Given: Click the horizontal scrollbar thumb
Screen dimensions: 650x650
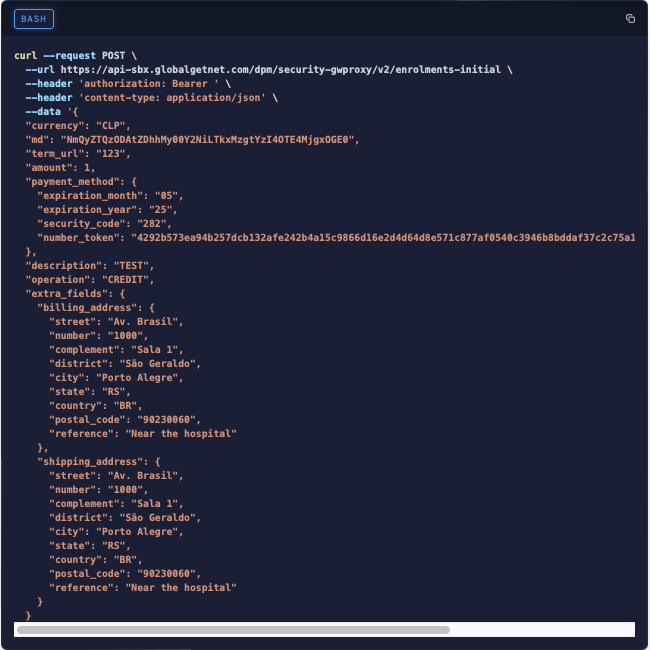Looking at the screenshot, I should (x=233, y=630).
